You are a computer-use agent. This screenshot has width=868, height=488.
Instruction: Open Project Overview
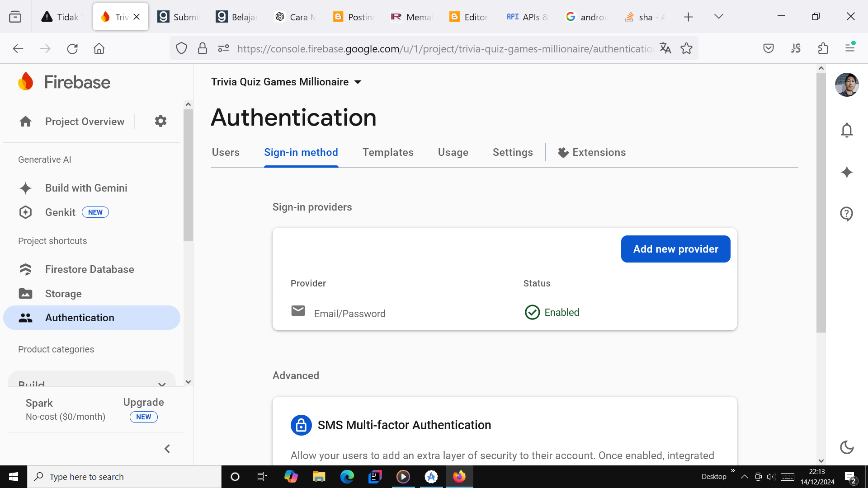coord(85,122)
